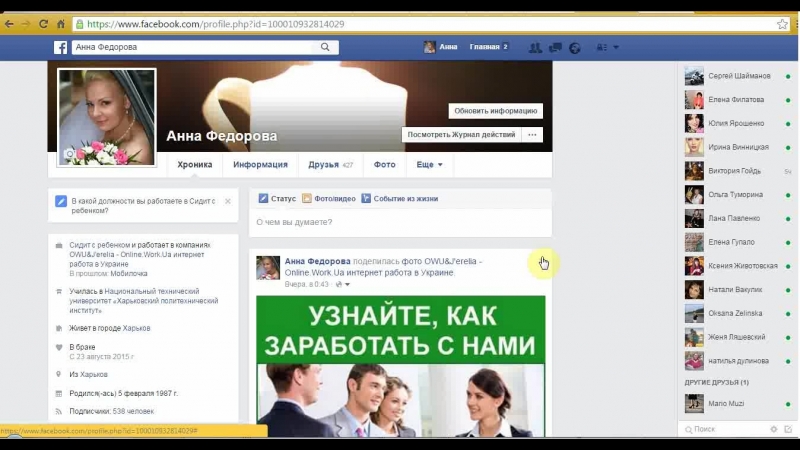Open the shared green advertisement image
Image resolution: width=800 pixels, height=450 pixels.
[401, 366]
